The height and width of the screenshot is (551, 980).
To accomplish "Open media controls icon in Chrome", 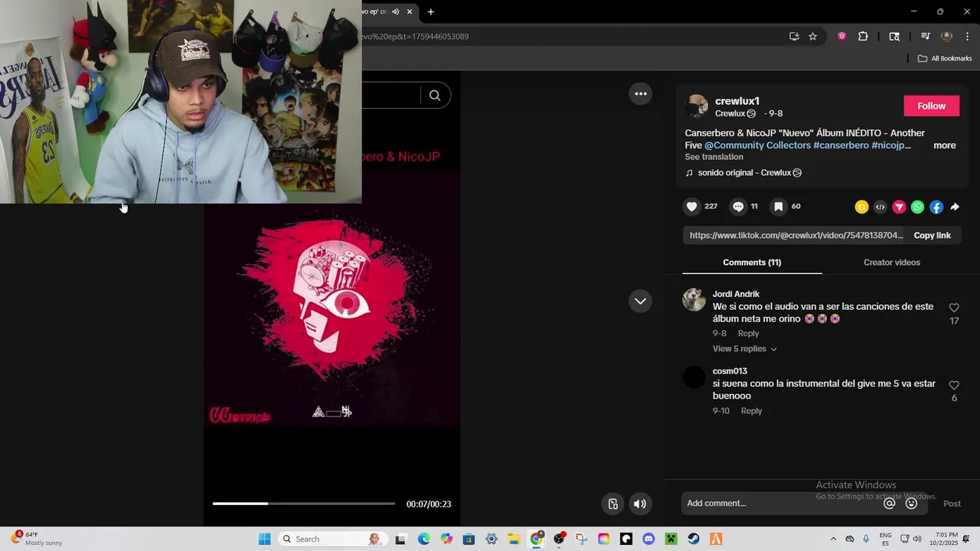I will [x=925, y=36].
